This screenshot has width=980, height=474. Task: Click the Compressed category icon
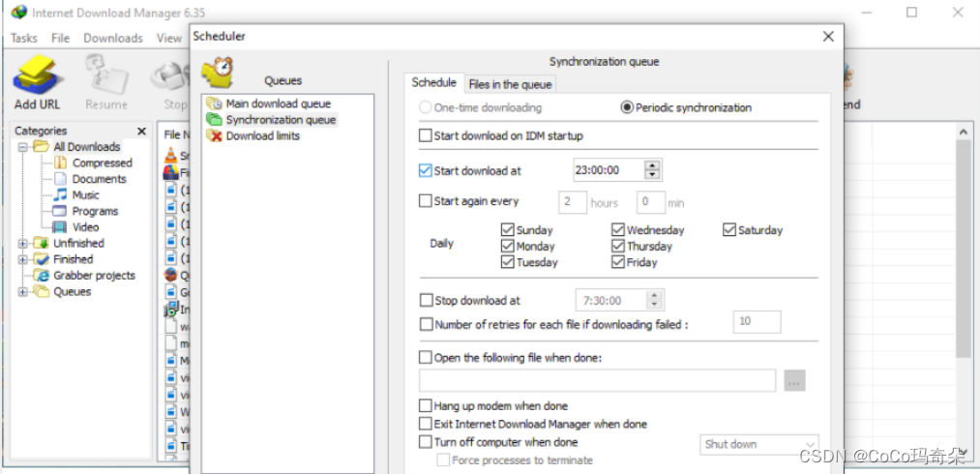click(x=60, y=163)
